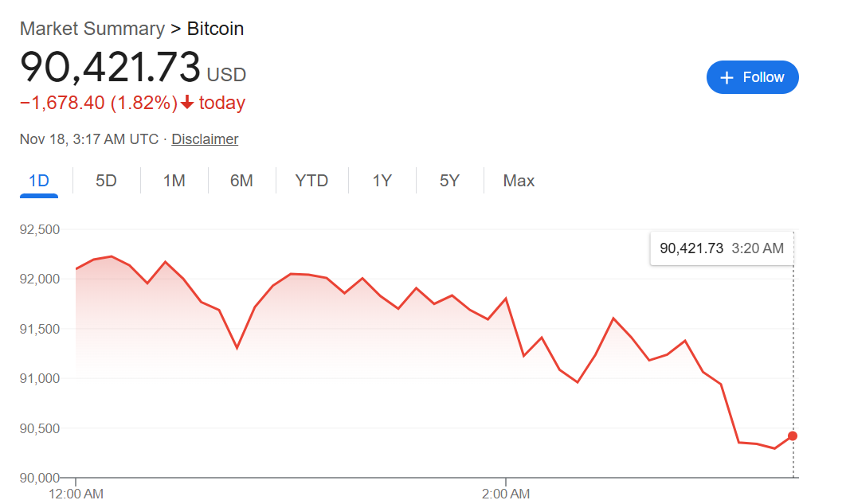Image resolution: width=846 pixels, height=504 pixels.
Task: Click the red down arrow icon
Action: [x=188, y=104]
